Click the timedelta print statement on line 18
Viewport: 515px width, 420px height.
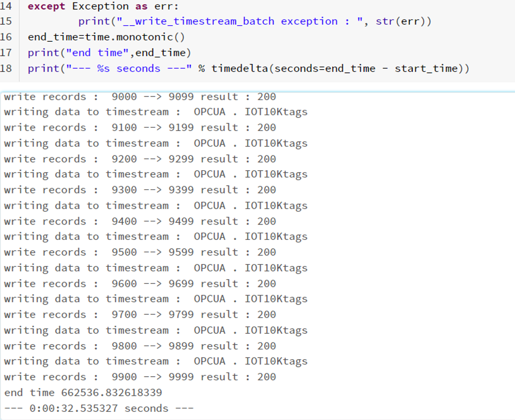(249, 69)
